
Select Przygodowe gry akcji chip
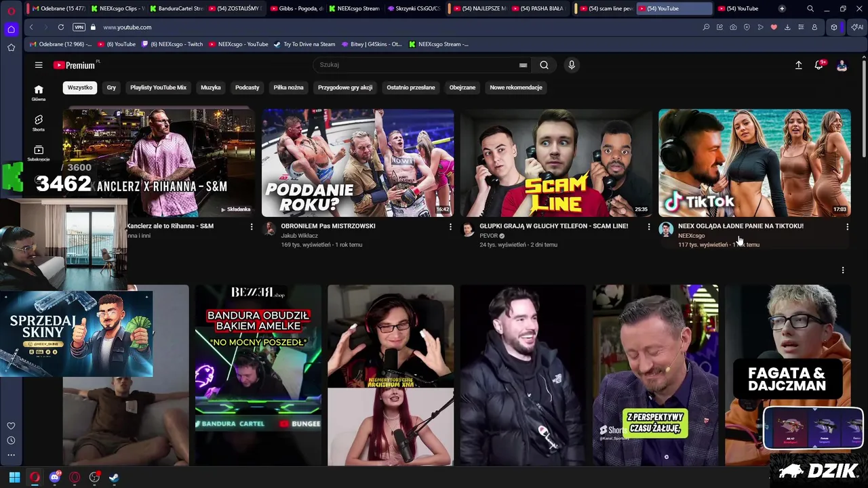[x=345, y=87]
